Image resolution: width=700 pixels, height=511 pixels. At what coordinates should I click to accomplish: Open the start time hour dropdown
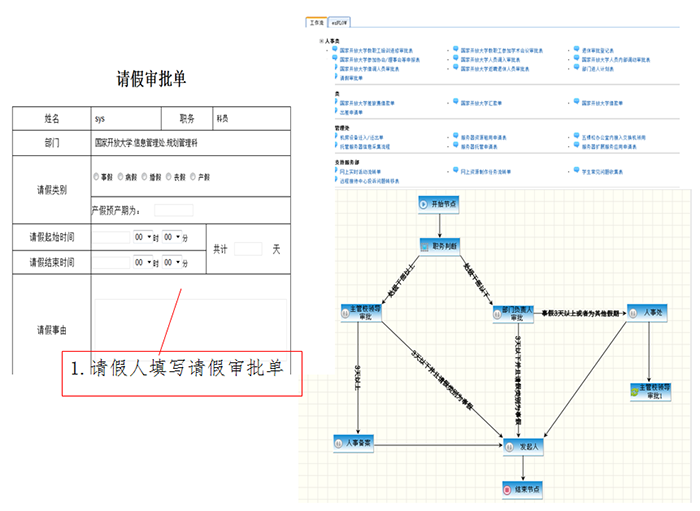click(x=145, y=237)
